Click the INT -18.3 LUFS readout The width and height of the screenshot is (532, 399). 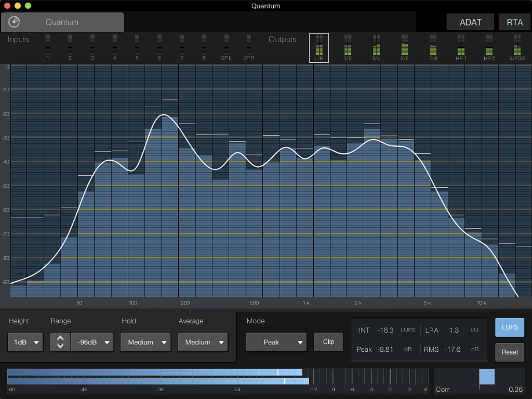(x=387, y=330)
